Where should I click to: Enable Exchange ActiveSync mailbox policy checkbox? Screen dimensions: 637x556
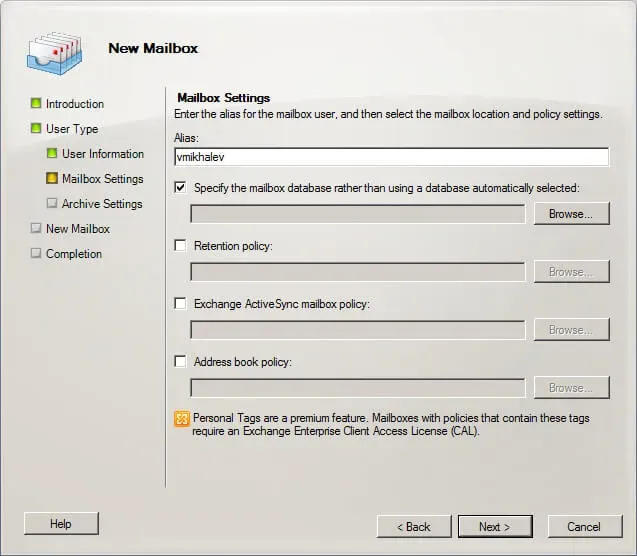[x=180, y=303]
